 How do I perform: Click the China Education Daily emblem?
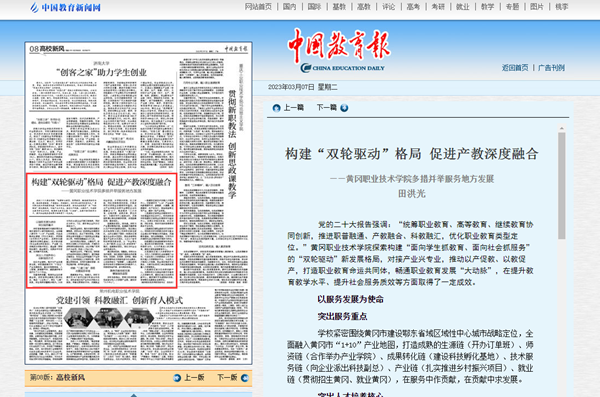[342, 68]
